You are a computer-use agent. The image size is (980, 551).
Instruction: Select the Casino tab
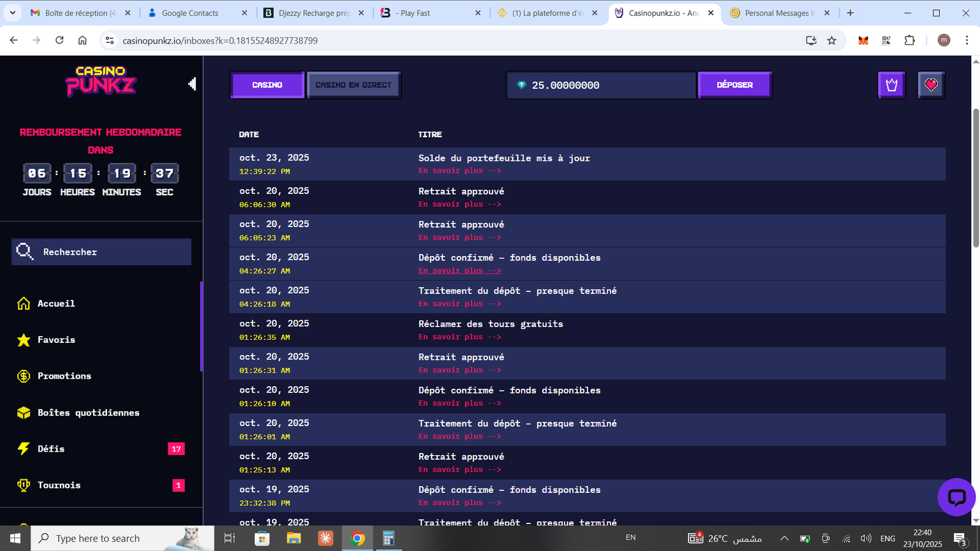[267, 85]
